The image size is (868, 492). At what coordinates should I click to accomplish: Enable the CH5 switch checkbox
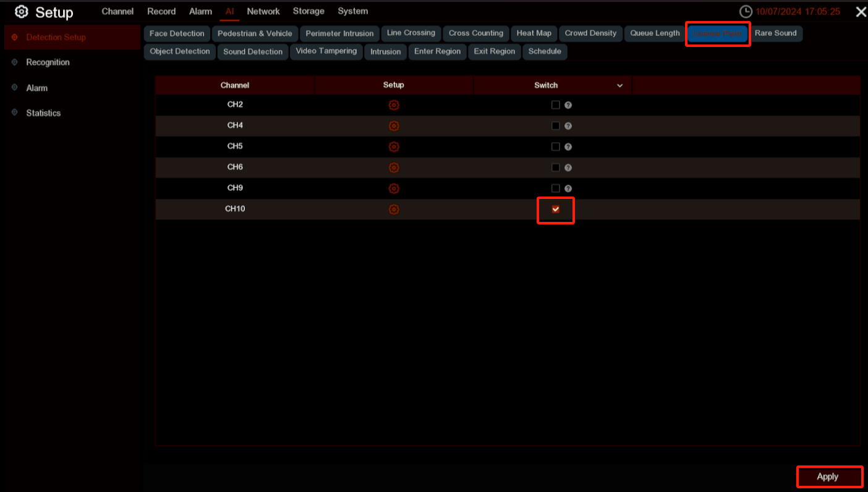click(x=555, y=147)
